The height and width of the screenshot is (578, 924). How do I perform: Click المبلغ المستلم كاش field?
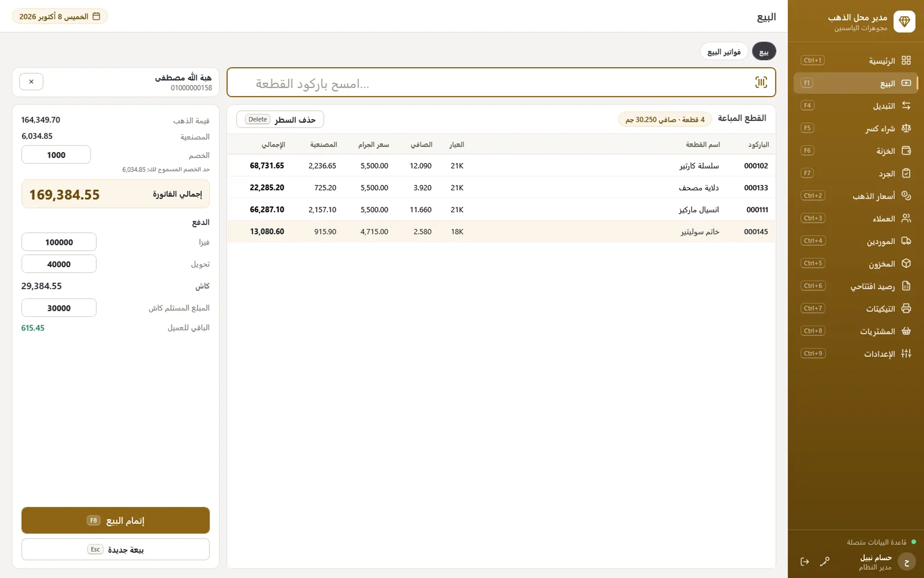click(x=59, y=308)
